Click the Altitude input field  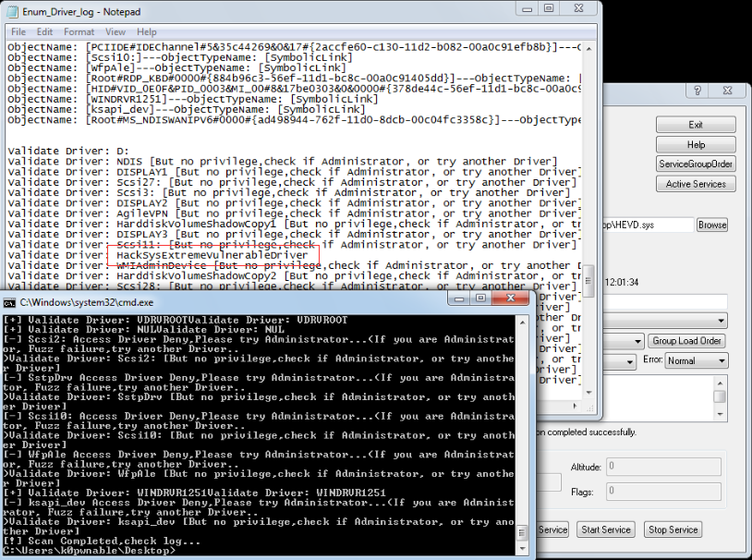point(663,467)
